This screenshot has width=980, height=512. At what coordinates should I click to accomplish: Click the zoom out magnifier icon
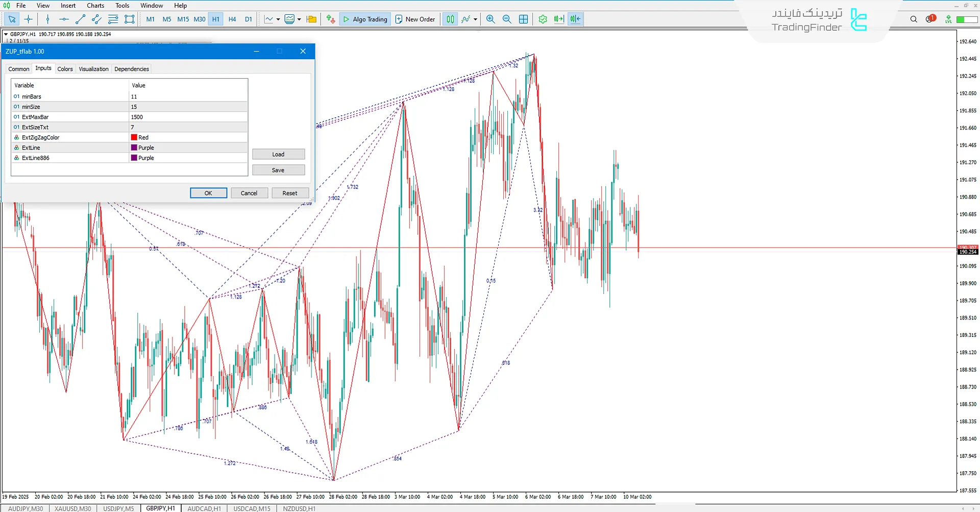(507, 19)
